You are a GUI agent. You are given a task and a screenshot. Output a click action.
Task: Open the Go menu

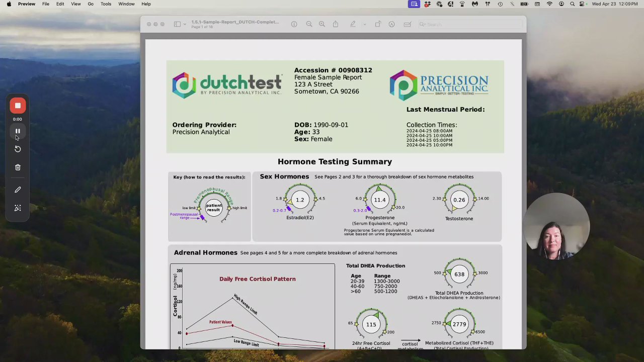tap(91, 4)
